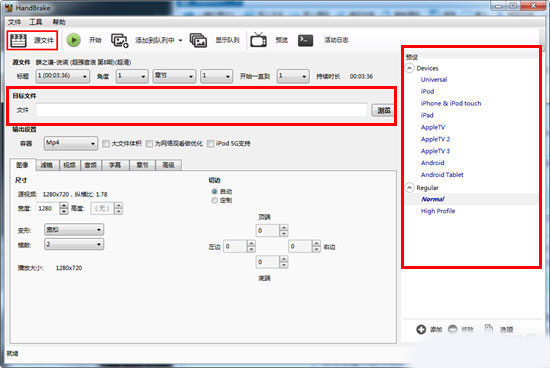Open the 工具 Tools menu
The height and width of the screenshot is (368, 550).
pyautogui.click(x=35, y=22)
